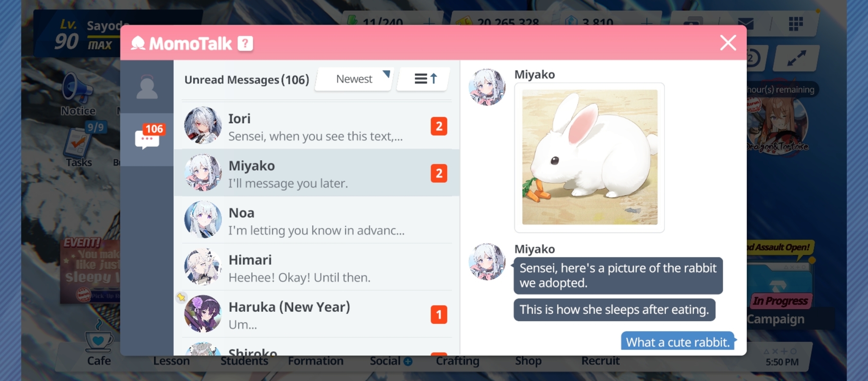Image resolution: width=868 pixels, height=381 pixels.
Task: Open Himari's message thread
Action: pyautogui.click(x=317, y=267)
